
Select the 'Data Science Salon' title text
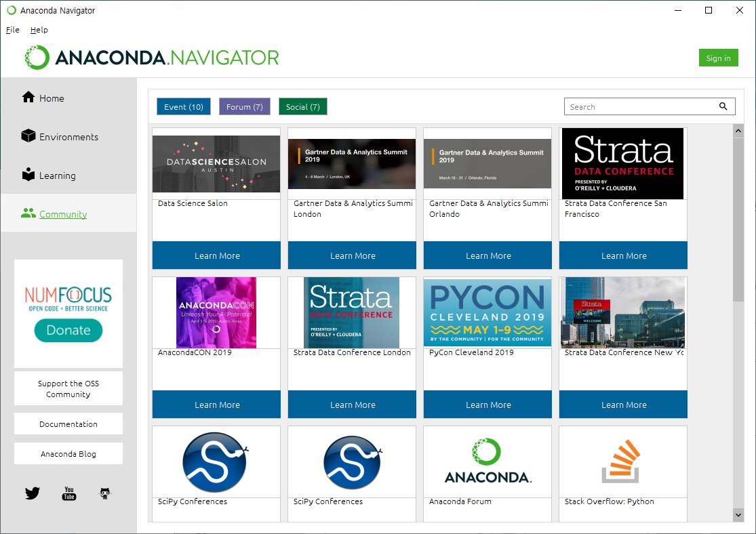pyautogui.click(x=193, y=203)
